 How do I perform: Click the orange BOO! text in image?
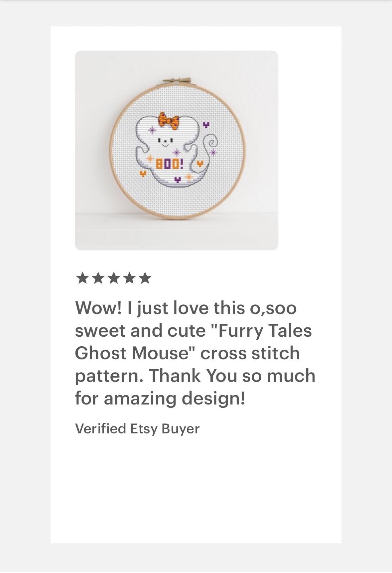pyautogui.click(x=170, y=164)
